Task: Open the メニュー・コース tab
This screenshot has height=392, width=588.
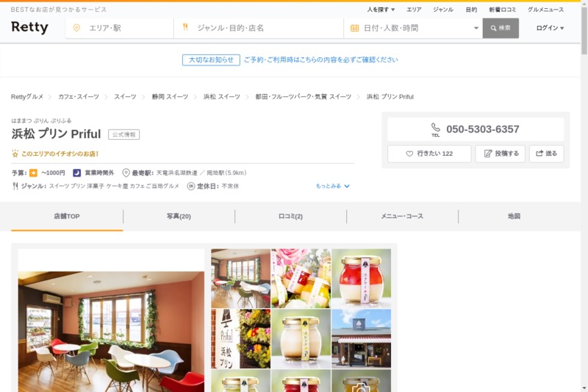Action: click(x=402, y=216)
